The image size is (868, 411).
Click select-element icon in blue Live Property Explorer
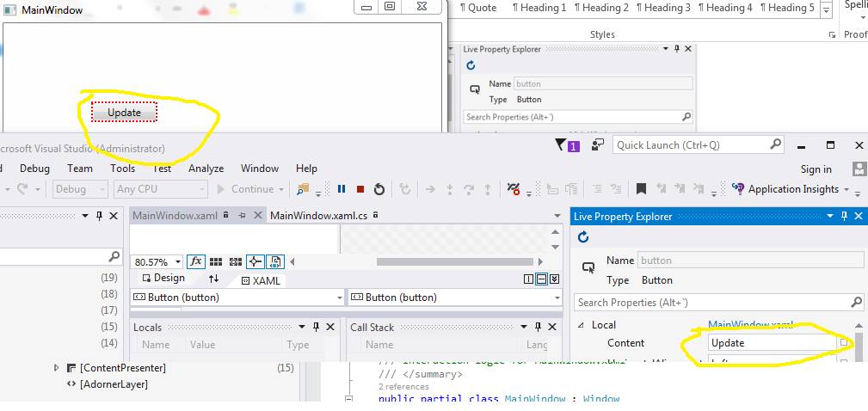pyautogui.click(x=588, y=268)
